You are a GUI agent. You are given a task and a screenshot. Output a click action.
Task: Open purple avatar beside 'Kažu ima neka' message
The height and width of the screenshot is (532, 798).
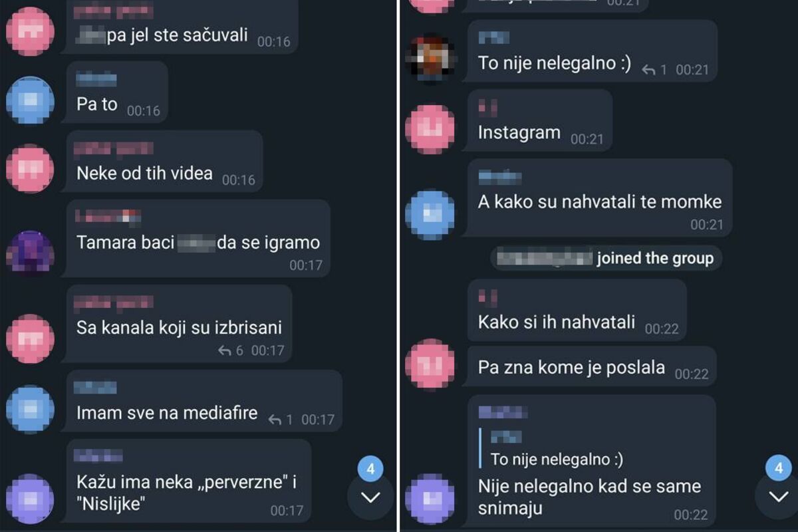pos(30,498)
